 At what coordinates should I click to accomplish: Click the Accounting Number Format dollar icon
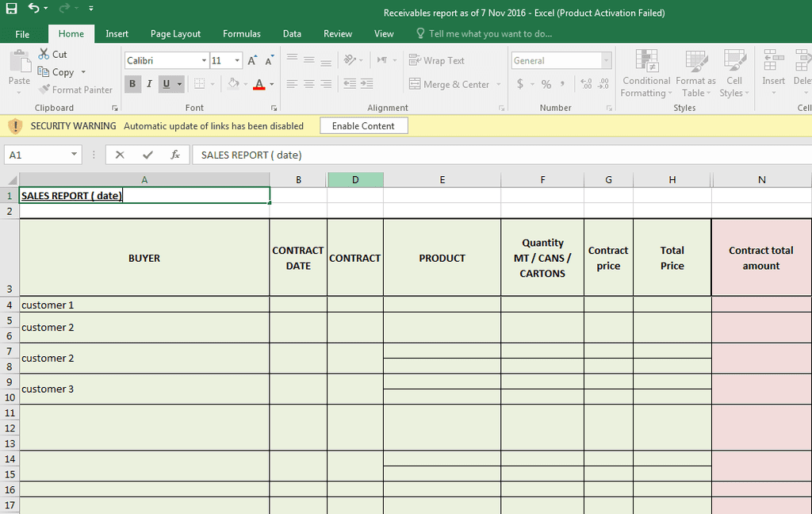[520, 84]
